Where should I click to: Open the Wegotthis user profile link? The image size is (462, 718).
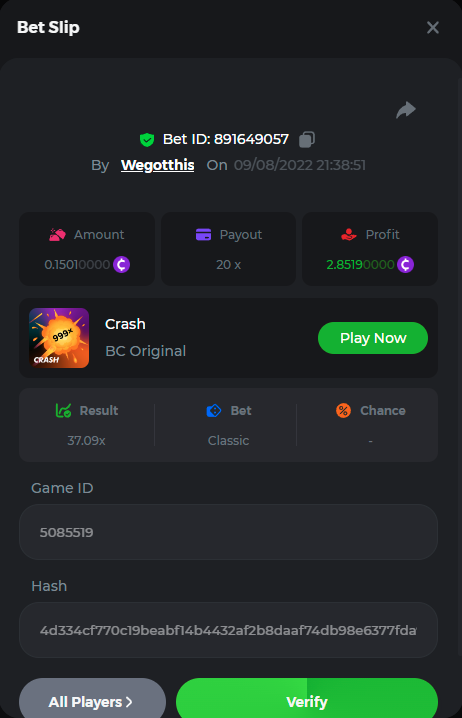(x=158, y=165)
